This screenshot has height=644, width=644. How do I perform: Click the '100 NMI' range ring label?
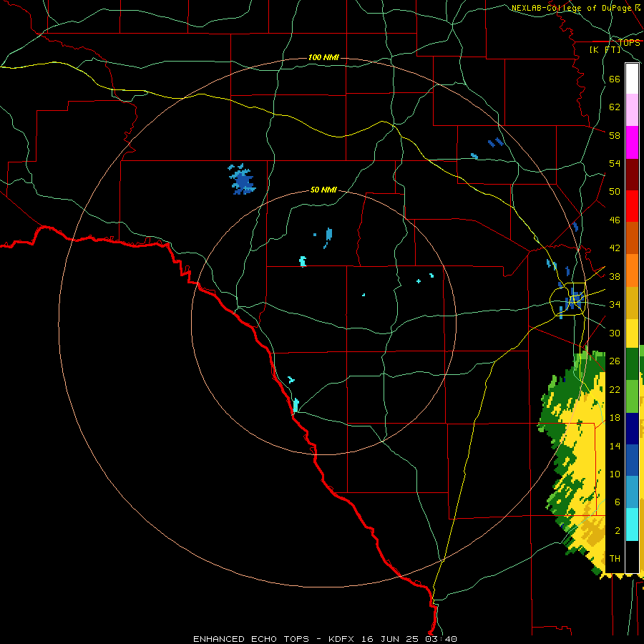pos(323,57)
